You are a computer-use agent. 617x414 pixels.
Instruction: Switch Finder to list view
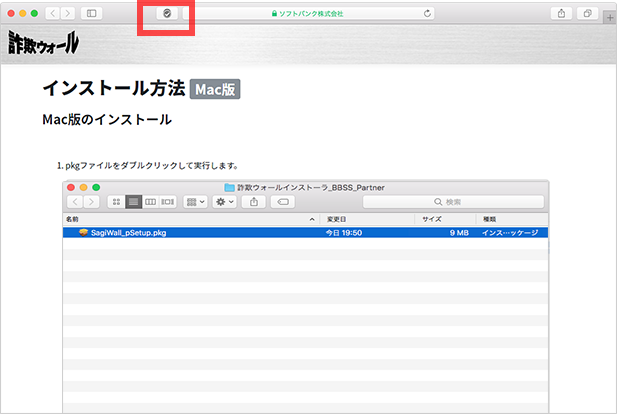coord(133,202)
